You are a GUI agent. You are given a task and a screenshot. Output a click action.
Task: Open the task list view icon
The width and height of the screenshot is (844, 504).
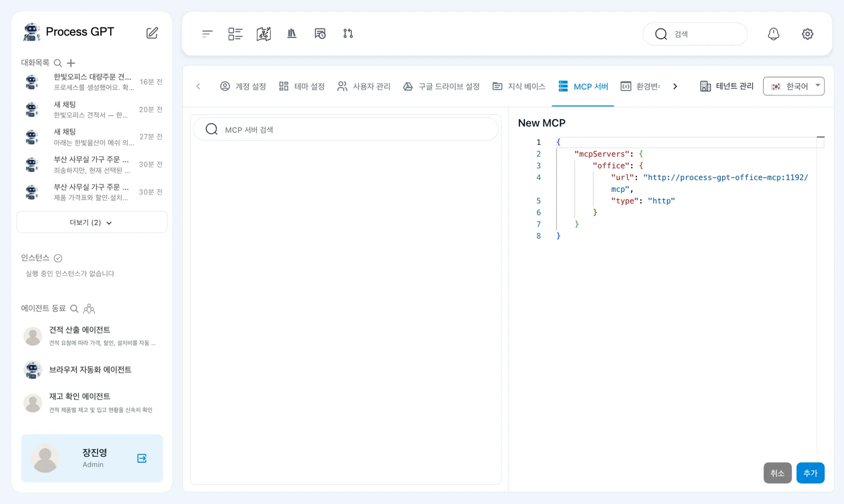point(235,34)
